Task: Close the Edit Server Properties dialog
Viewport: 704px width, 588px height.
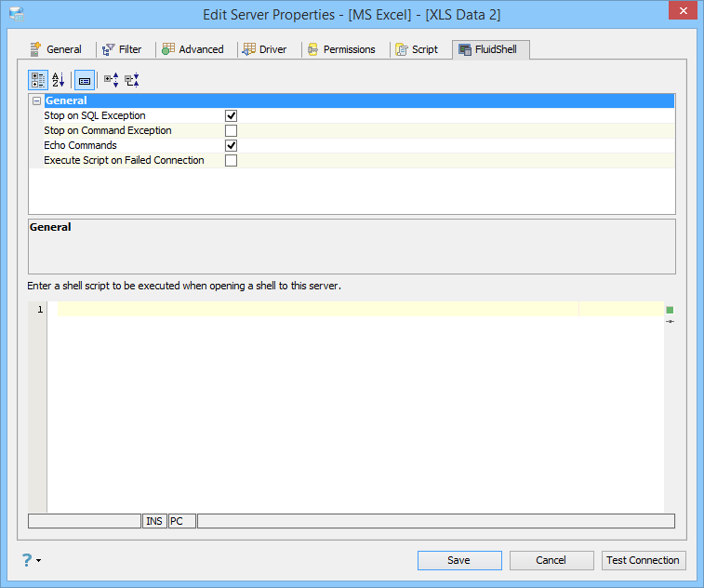Action: [x=683, y=11]
